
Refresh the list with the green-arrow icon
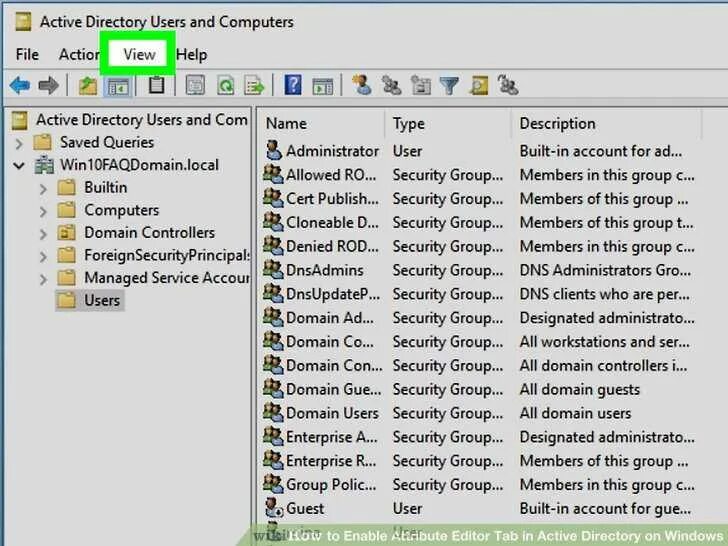[226, 86]
